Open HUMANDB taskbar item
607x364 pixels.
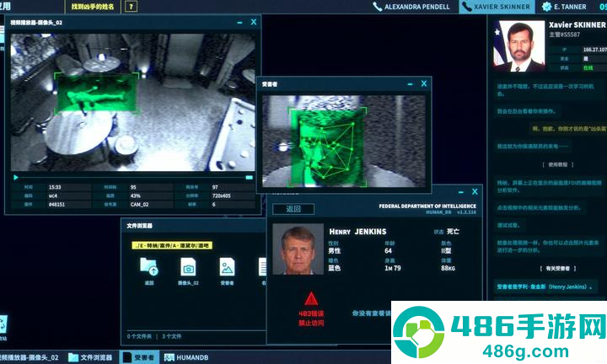pyautogui.click(x=186, y=357)
